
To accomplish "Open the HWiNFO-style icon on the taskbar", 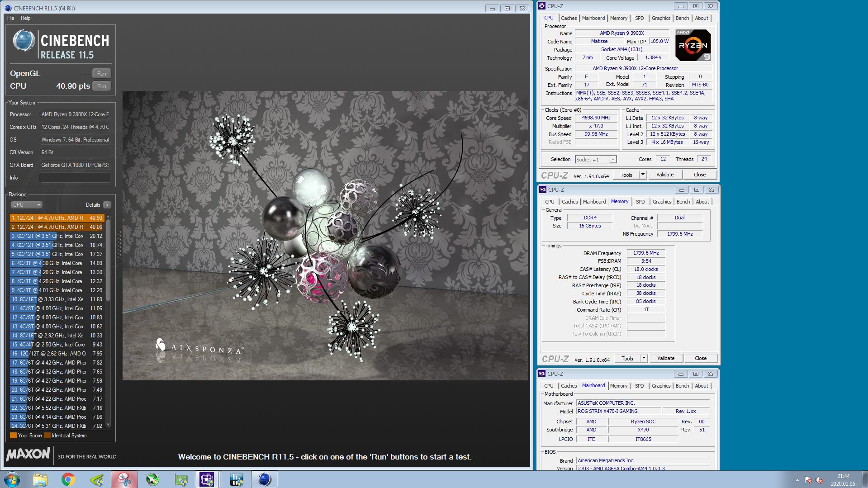I will [x=237, y=479].
